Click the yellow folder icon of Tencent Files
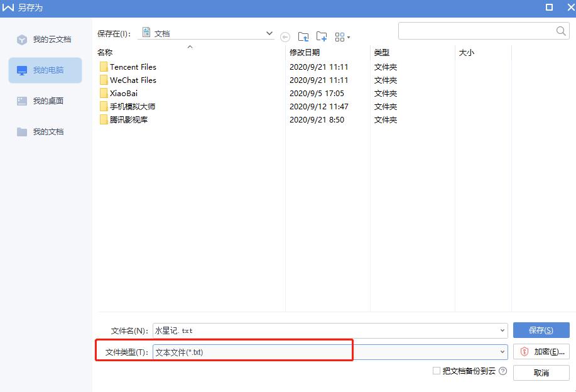 coord(104,67)
